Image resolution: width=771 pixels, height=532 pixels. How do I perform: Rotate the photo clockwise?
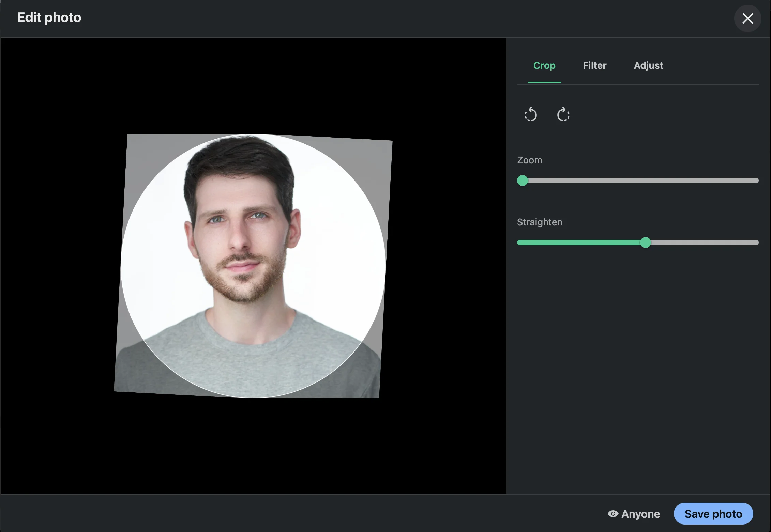click(x=563, y=115)
